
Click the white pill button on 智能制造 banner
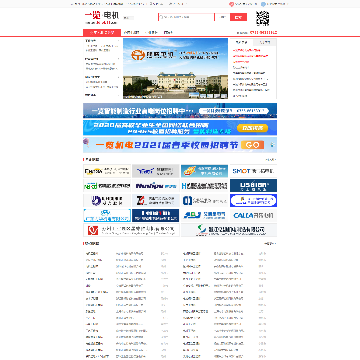[234, 111]
